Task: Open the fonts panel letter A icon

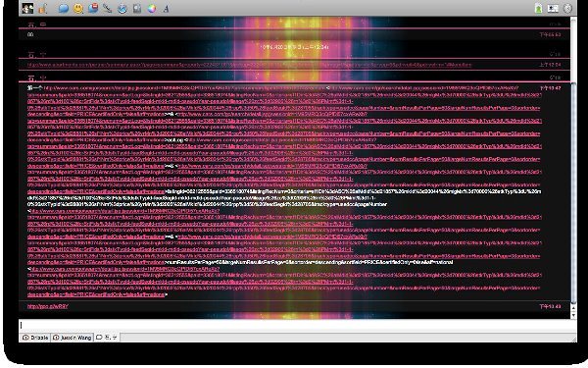Action: pos(166,8)
